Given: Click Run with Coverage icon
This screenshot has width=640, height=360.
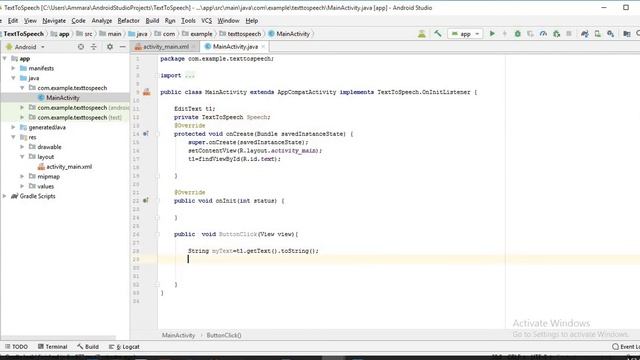Looking at the screenshot, I should point(530,34).
